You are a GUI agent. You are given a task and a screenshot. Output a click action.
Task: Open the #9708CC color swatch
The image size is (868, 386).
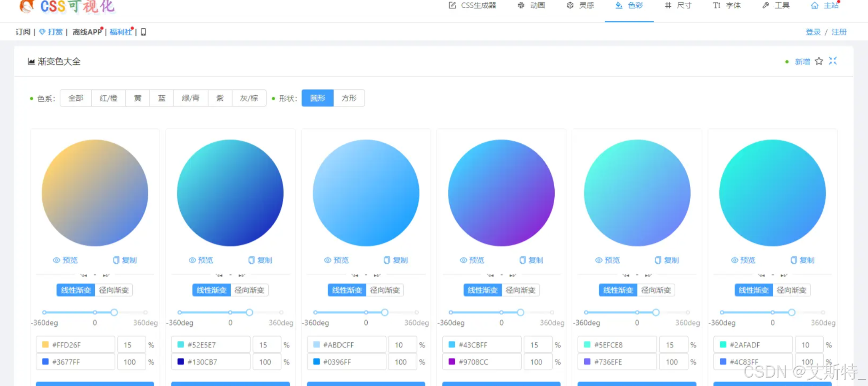click(452, 362)
